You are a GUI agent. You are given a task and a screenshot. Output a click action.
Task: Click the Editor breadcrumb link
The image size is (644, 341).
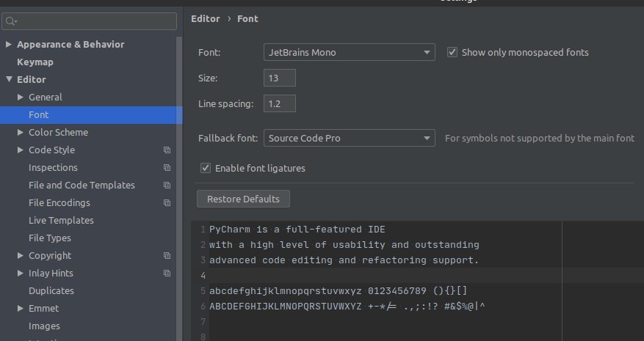[x=205, y=18]
